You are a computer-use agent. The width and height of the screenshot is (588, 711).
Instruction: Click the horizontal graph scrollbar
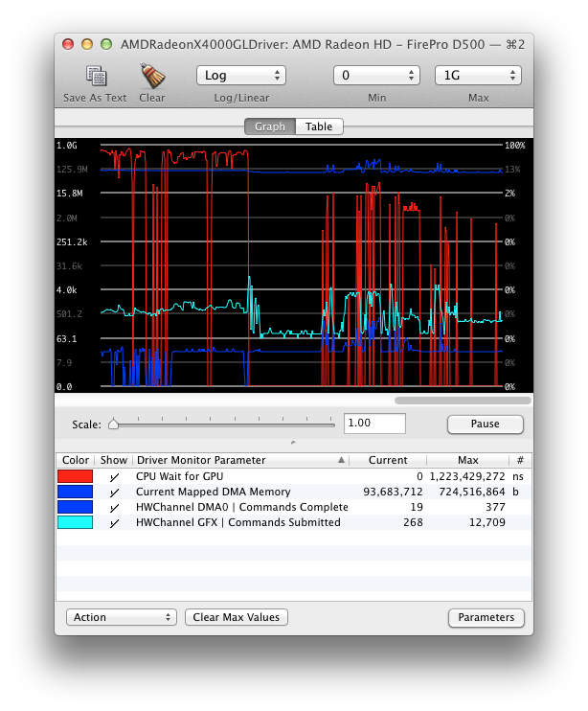point(463,401)
